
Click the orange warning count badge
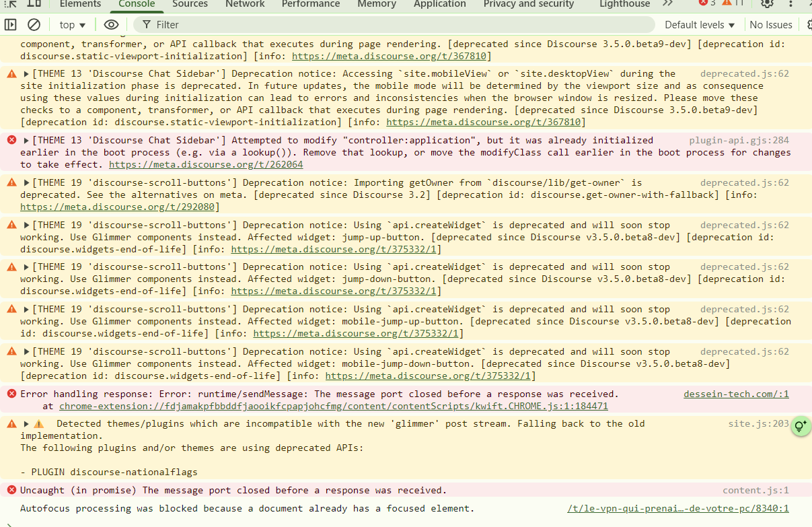[x=733, y=3]
